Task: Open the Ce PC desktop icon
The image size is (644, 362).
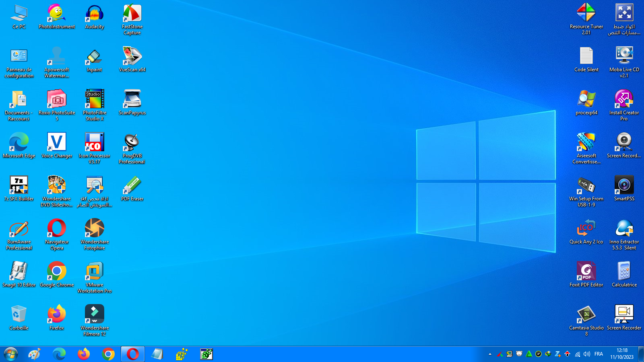Action: pyautogui.click(x=19, y=17)
